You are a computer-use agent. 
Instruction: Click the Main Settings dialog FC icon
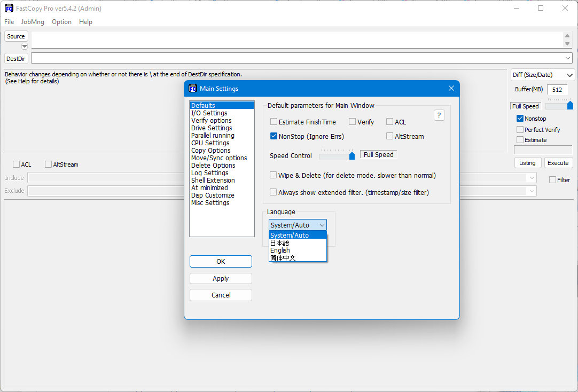(193, 89)
